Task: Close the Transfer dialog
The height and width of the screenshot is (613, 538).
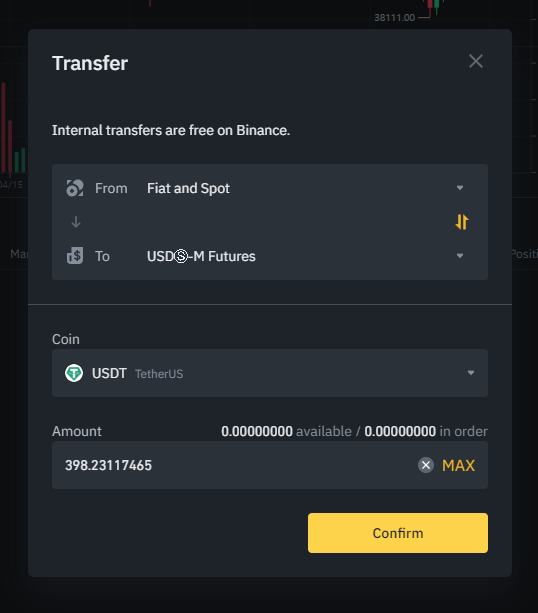Action: tap(476, 61)
